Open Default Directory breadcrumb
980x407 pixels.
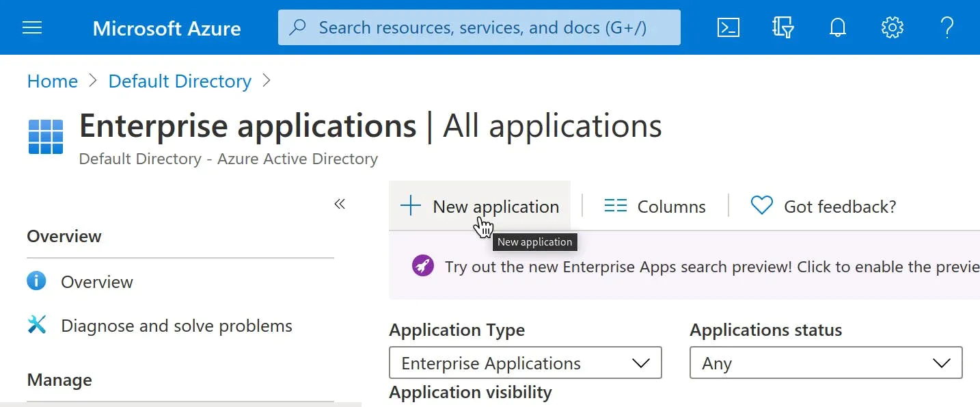(x=180, y=81)
